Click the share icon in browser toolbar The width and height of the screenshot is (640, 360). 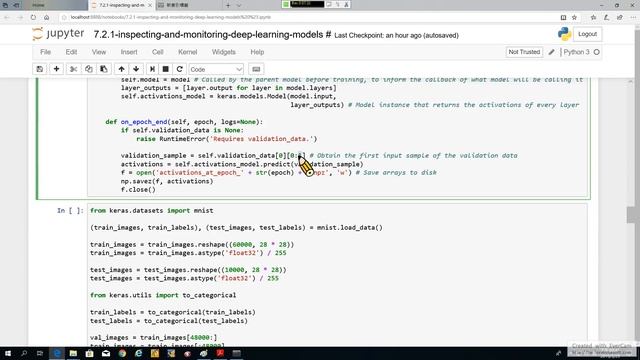620,17
